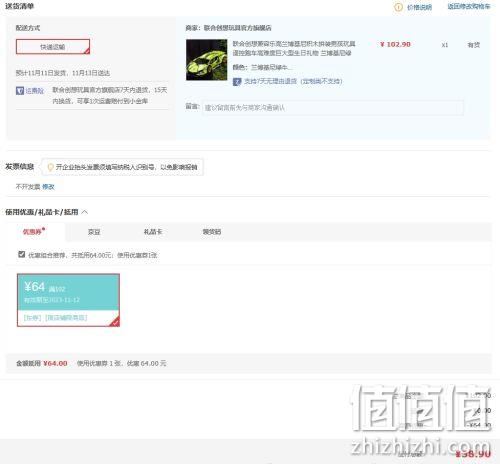Click the 使用优惠/礼品卡/抵用 section heading

pyautogui.click(x=42, y=212)
